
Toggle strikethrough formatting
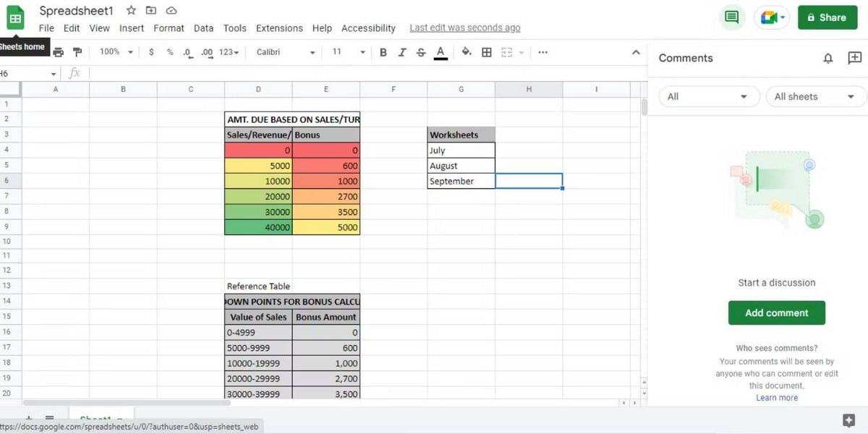(421, 52)
